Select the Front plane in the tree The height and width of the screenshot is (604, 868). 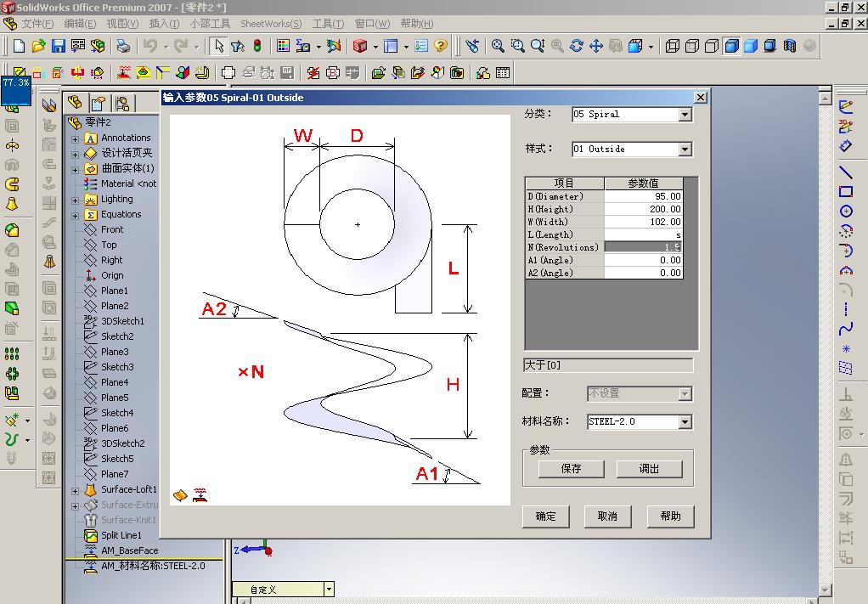[x=112, y=229]
